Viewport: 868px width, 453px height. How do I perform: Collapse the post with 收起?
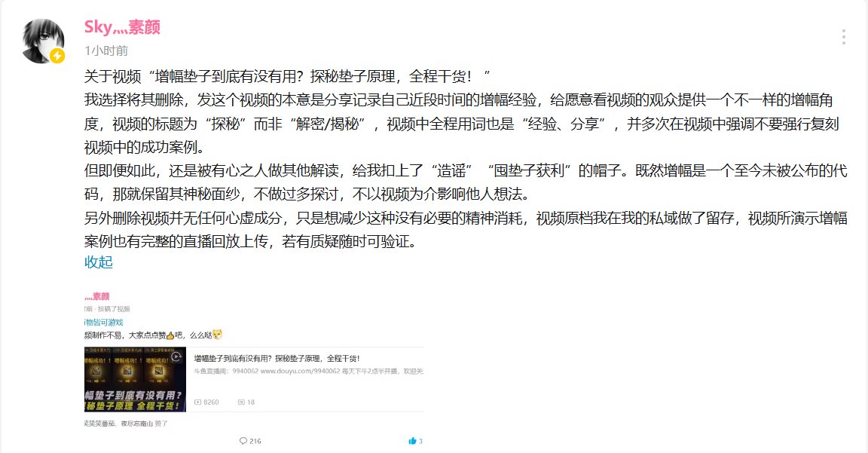tap(98, 262)
